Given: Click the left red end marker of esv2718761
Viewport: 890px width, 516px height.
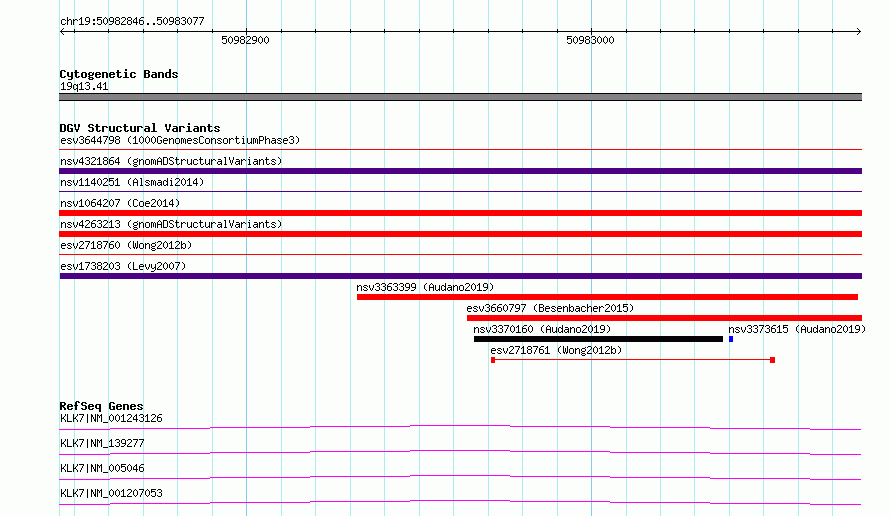Looking at the screenshot, I should point(493,360).
